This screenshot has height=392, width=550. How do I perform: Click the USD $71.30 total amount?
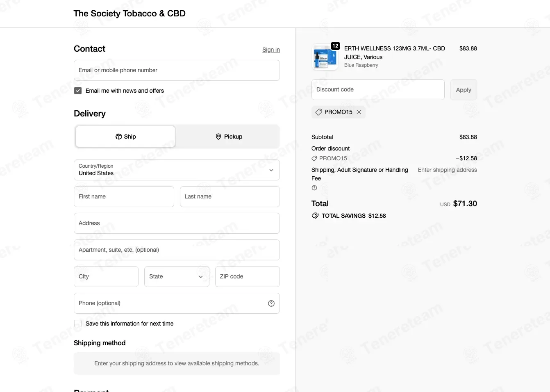[459, 204]
